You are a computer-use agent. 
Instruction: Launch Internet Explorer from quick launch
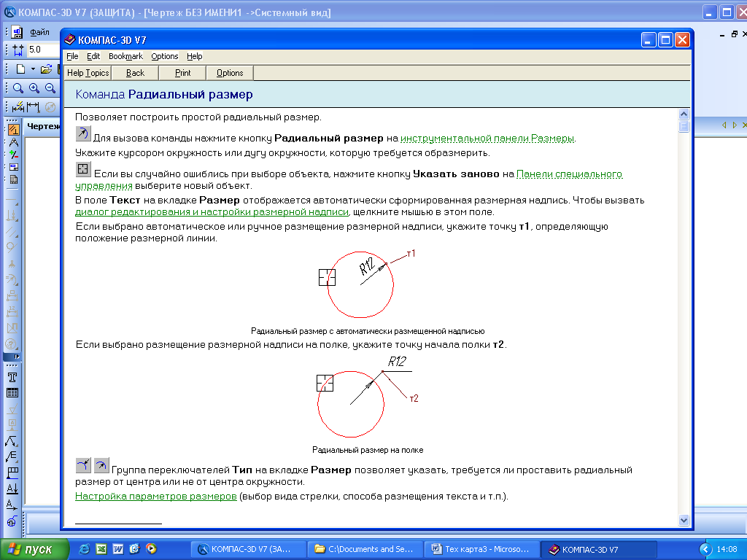[84, 549]
